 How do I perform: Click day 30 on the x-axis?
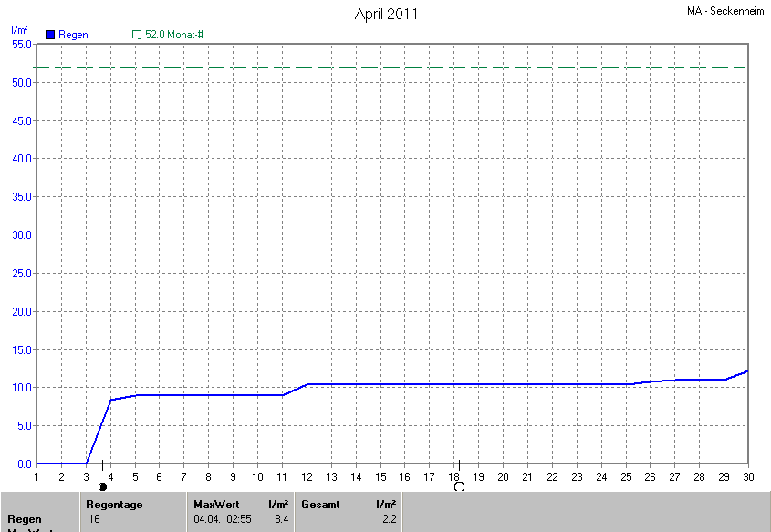(748, 476)
